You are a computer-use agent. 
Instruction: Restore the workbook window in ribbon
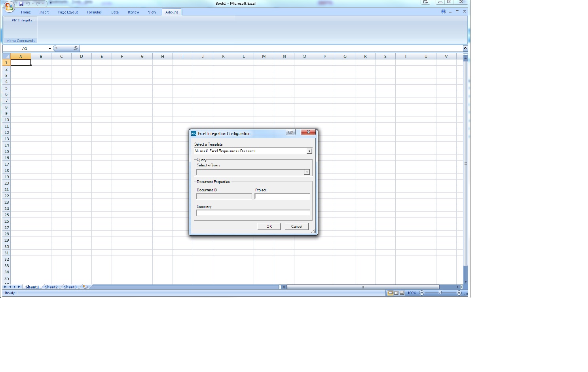click(457, 11)
